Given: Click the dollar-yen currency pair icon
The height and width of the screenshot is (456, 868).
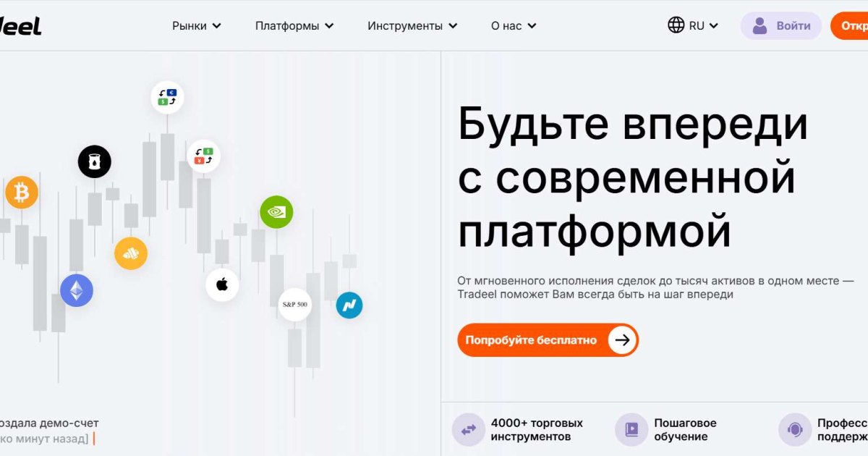Looking at the screenshot, I should [203, 156].
